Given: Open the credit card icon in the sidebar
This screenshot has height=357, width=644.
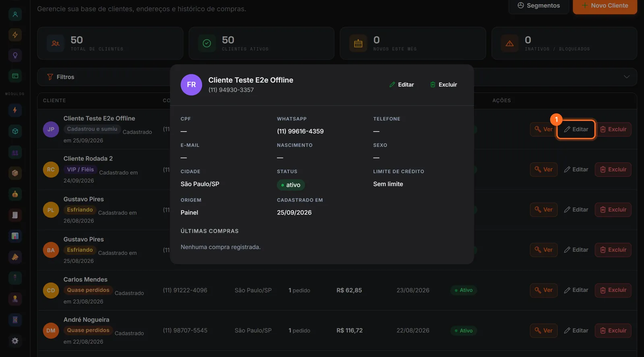Looking at the screenshot, I should click(15, 76).
